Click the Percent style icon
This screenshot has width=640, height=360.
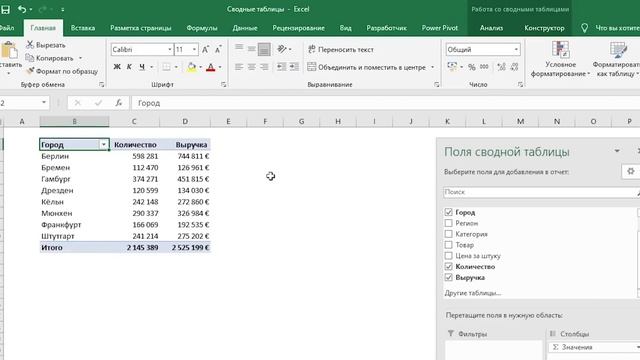[x=472, y=67]
